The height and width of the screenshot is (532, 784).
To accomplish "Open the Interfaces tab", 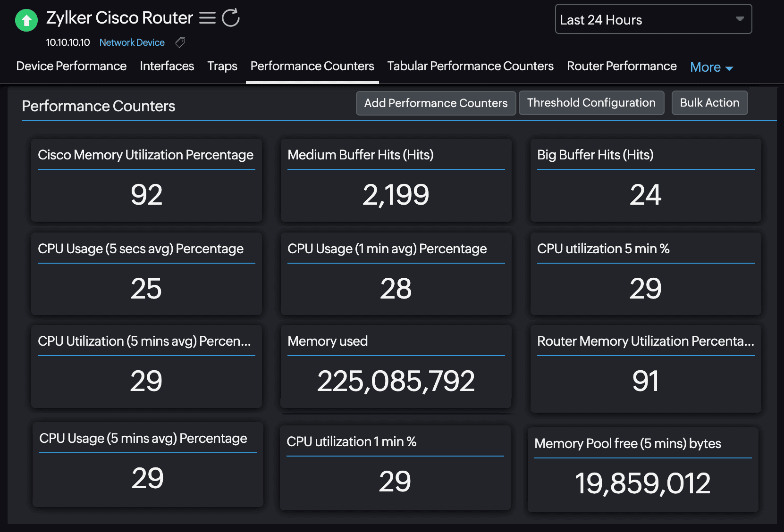I will coord(167,66).
